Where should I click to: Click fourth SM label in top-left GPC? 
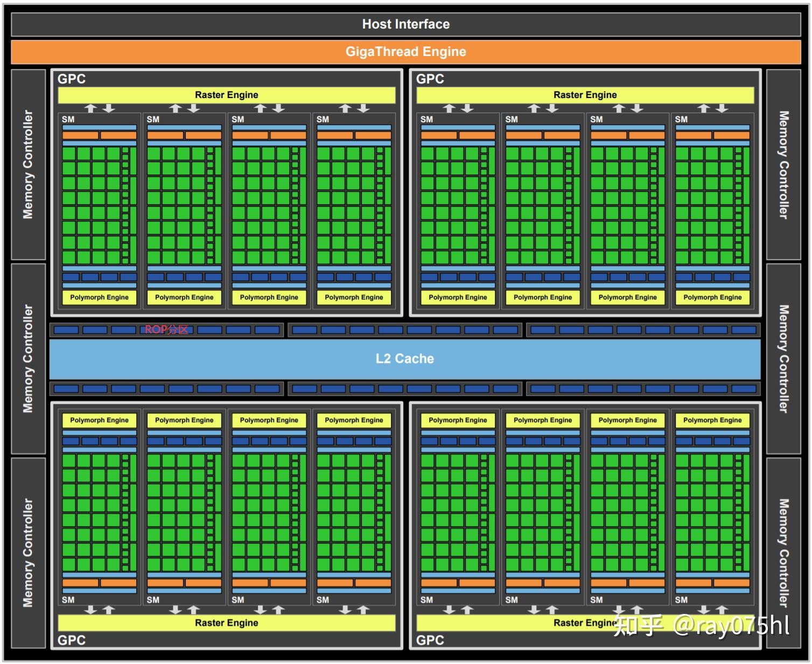click(x=323, y=120)
